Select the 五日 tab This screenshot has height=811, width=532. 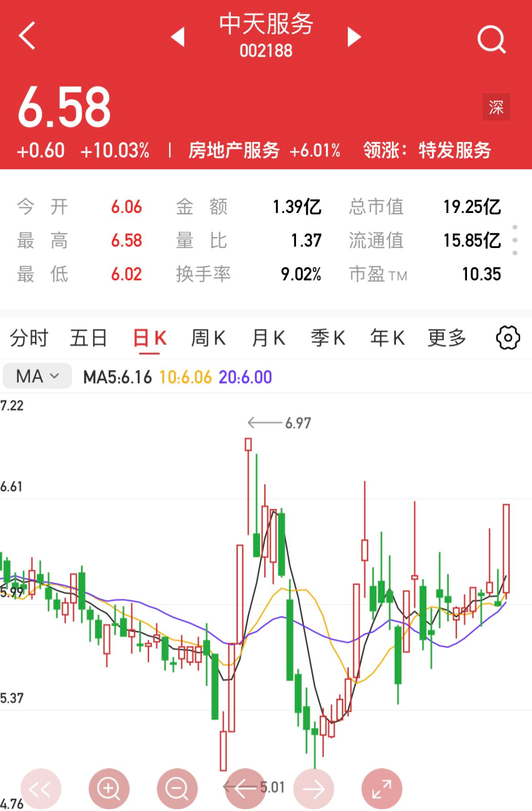89,338
